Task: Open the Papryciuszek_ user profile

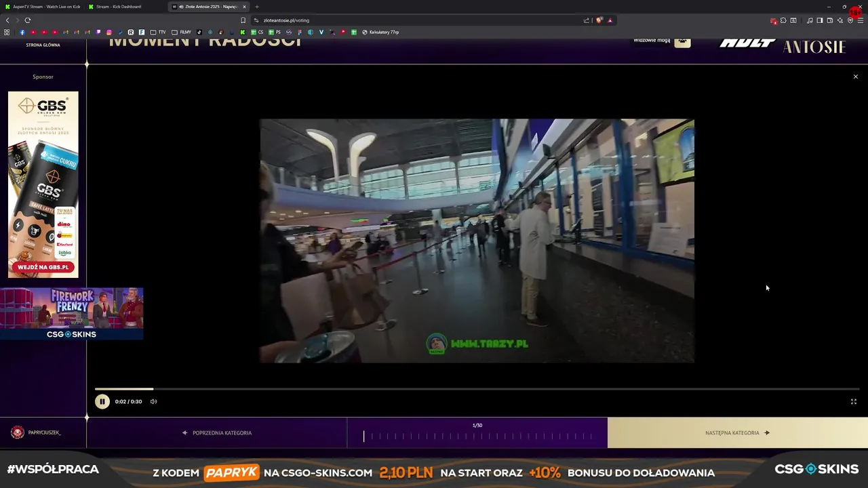Action: click(x=37, y=432)
